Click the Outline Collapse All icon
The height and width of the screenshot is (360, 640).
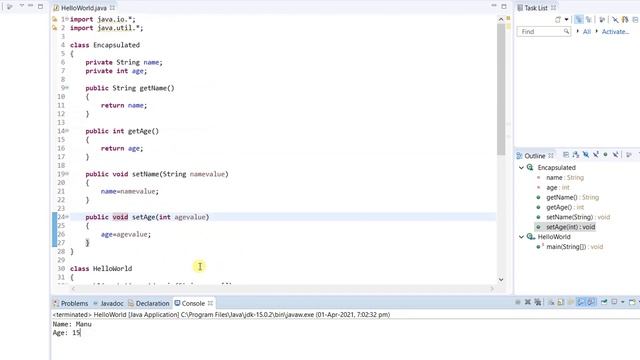point(566,155)
